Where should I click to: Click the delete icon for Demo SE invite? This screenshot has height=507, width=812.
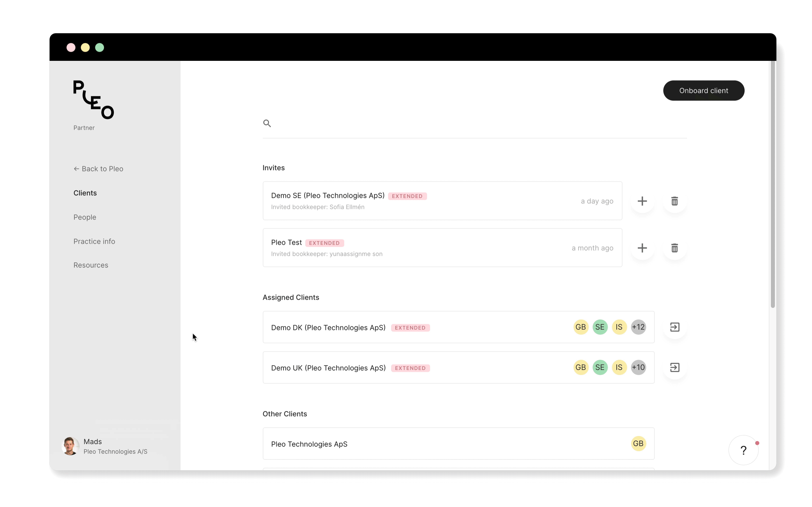(675, 201)
